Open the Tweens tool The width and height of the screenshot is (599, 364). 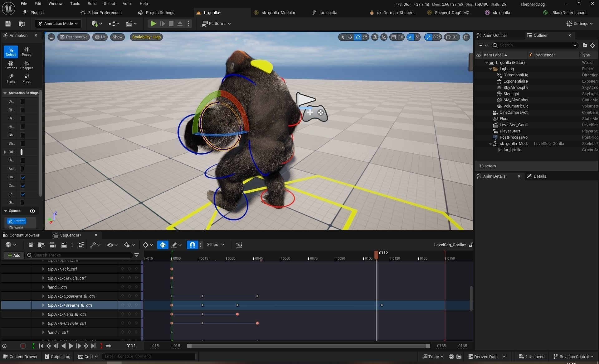(11, 65)
